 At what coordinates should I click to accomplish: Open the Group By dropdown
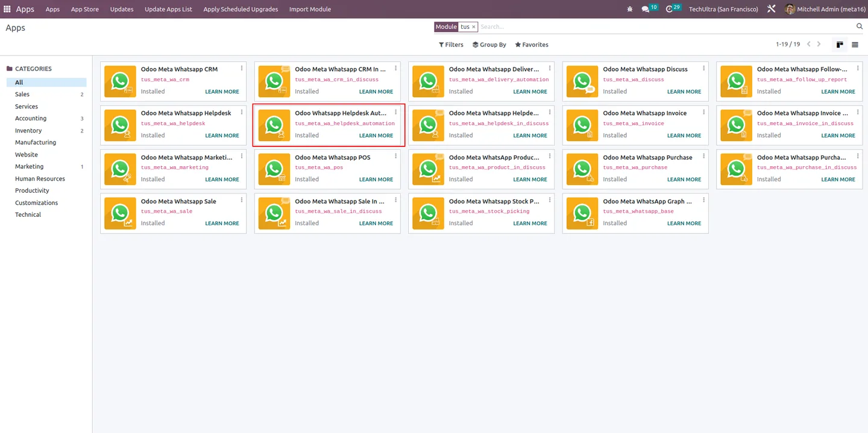pyautogui.click(x=489, y=45)
